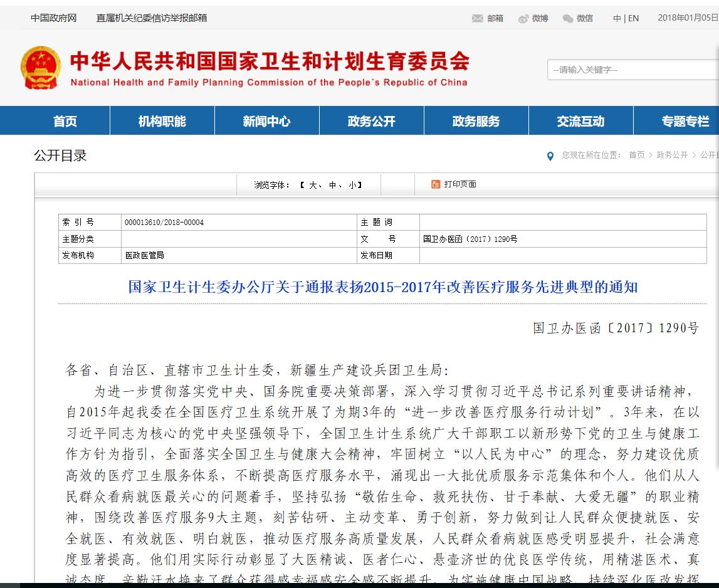Click the location pin icon in breadcrumb
The width and height of the screenshot is (719, 588).
click(550, 156)
